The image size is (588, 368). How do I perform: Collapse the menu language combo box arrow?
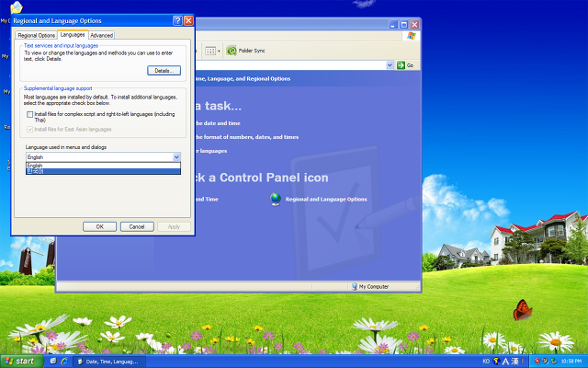(176, 157)
